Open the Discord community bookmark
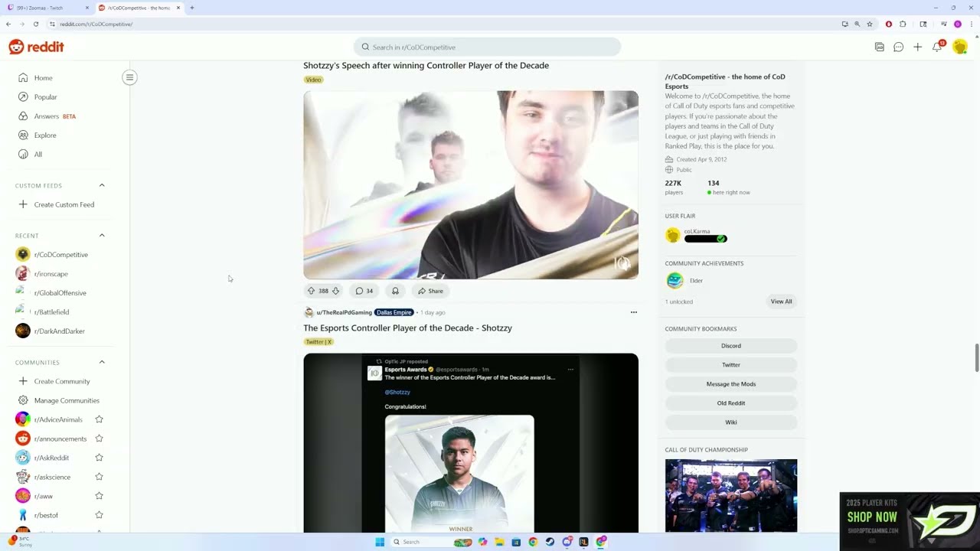The height and width of the screenshot is (551, 980). (x=731, y=346)
